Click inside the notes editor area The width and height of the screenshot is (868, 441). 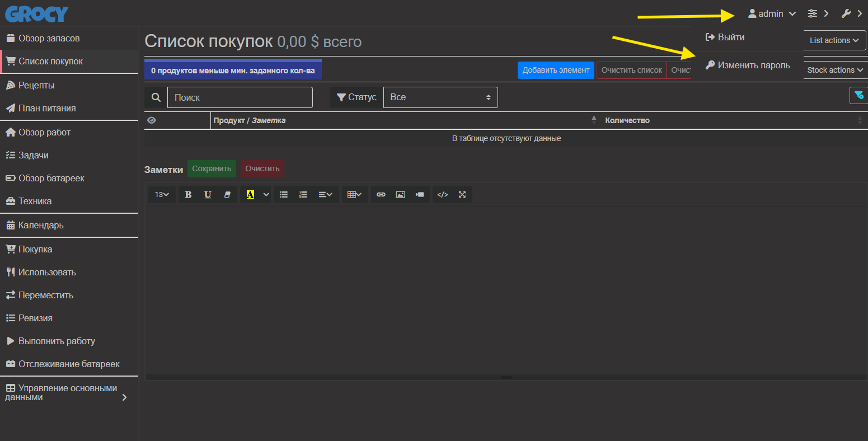coord(506,290)
